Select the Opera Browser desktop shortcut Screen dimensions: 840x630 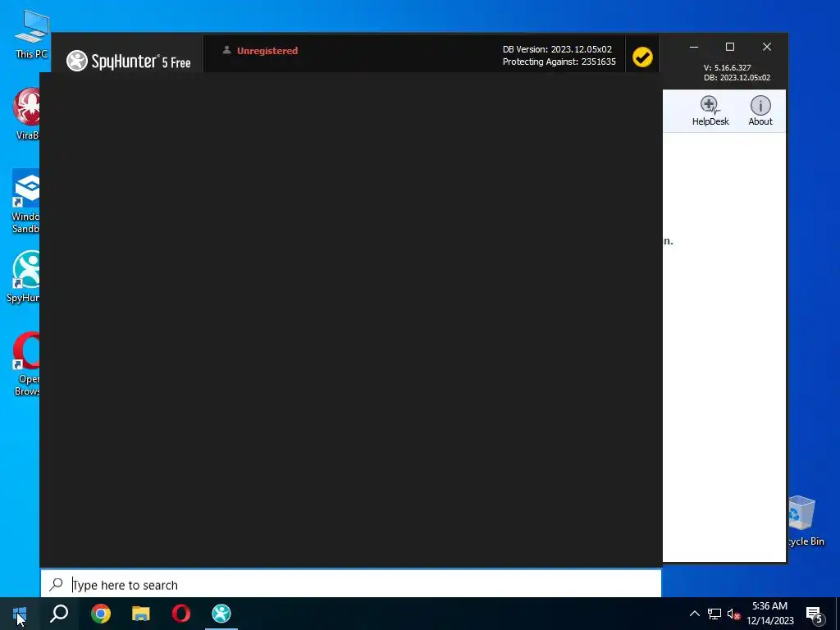[x=27, y=364]
